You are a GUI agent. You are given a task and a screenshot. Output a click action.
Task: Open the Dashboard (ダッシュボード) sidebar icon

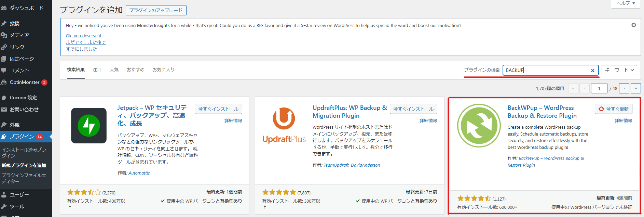point(4,8)
